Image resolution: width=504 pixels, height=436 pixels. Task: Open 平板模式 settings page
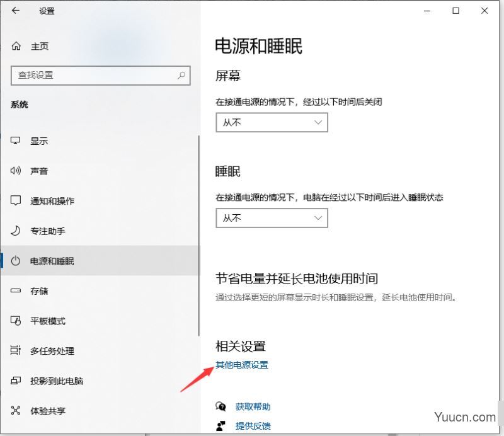(100, 321)
